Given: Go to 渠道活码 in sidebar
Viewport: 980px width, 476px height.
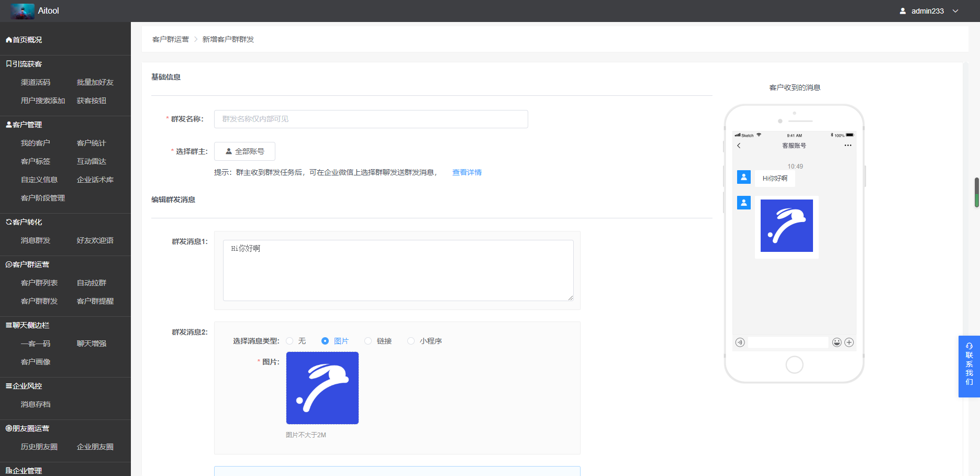Looking at the screenshot, I should 36,82.
